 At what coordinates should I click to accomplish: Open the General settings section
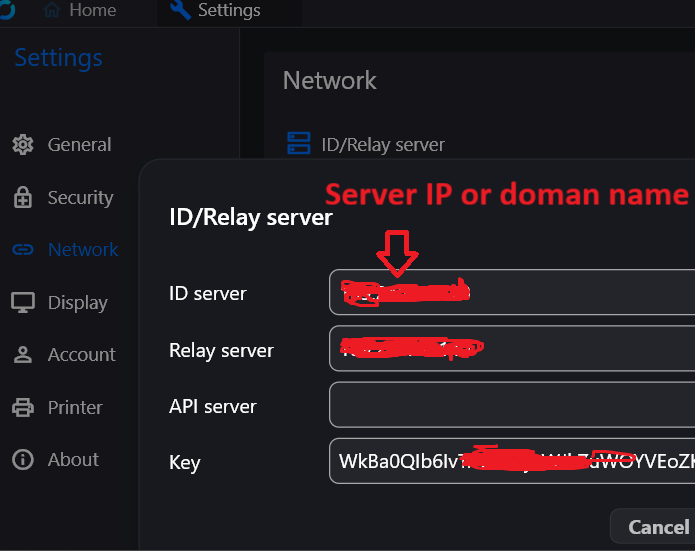coord(79,145)
